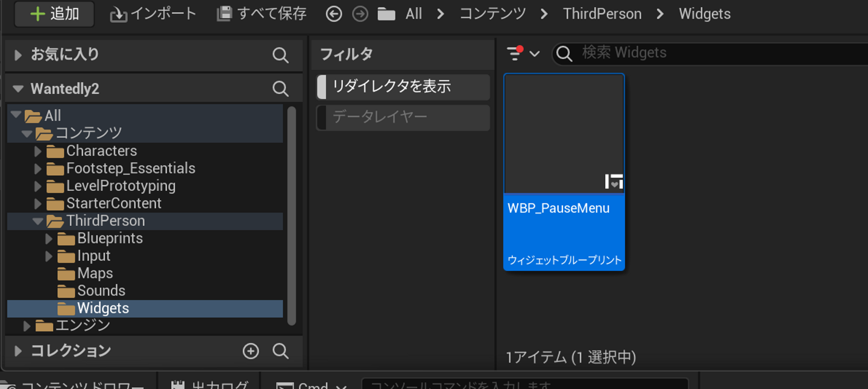Viewport: 868px width, 389px height.
Task: Expand the Characters folder arrow
Action: (x=38, y=151)
